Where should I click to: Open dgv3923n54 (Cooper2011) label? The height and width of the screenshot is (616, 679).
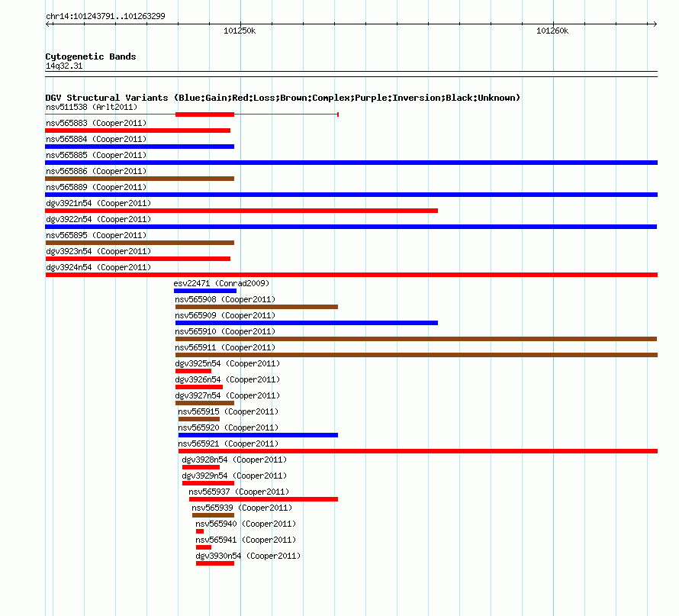(98, 251)
